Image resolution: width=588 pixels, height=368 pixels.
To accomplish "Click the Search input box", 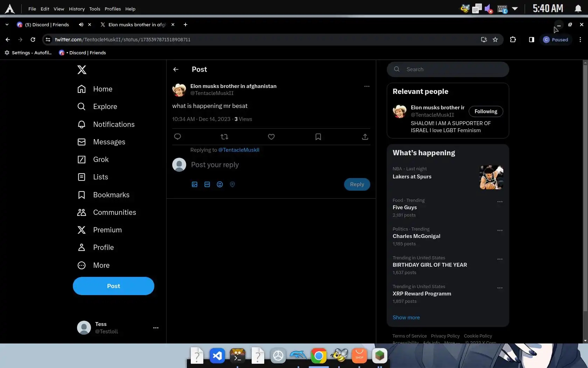I will [448, 69].
